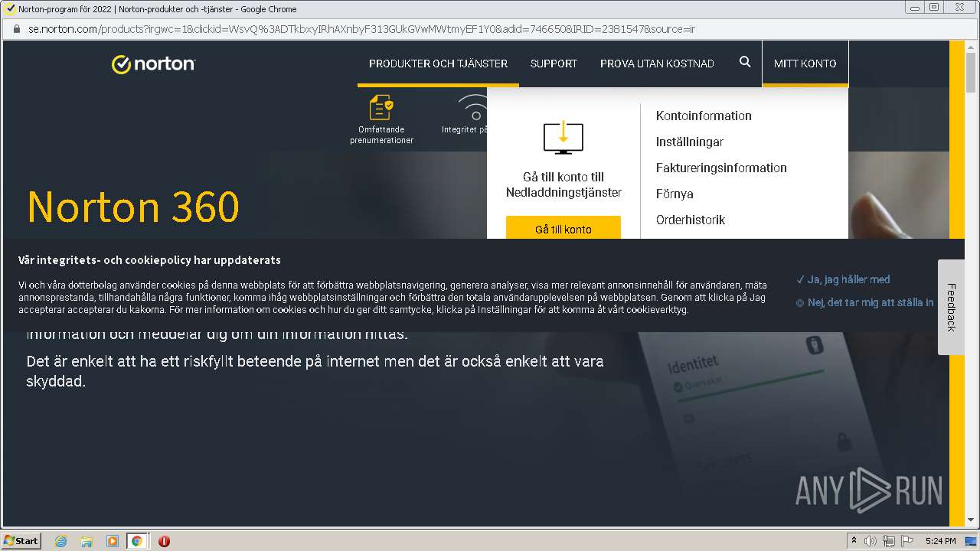980x551 pixels.
Task: Click the Norton logo
Action: 153,64
